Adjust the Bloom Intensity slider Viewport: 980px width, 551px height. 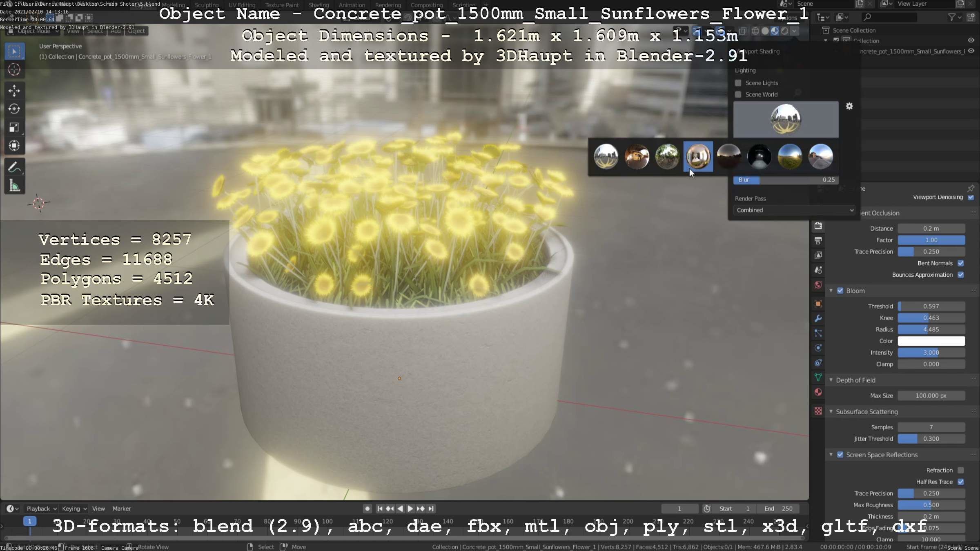[x=931, y=353]
